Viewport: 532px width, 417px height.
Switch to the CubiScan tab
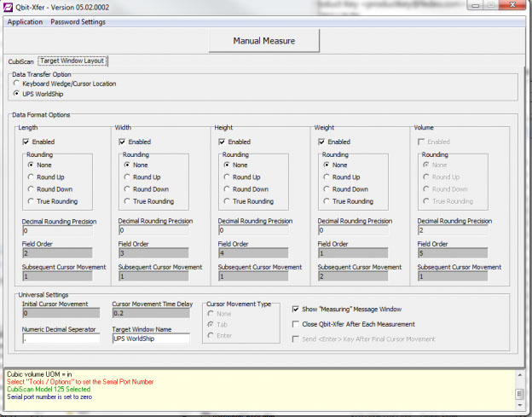20,62
